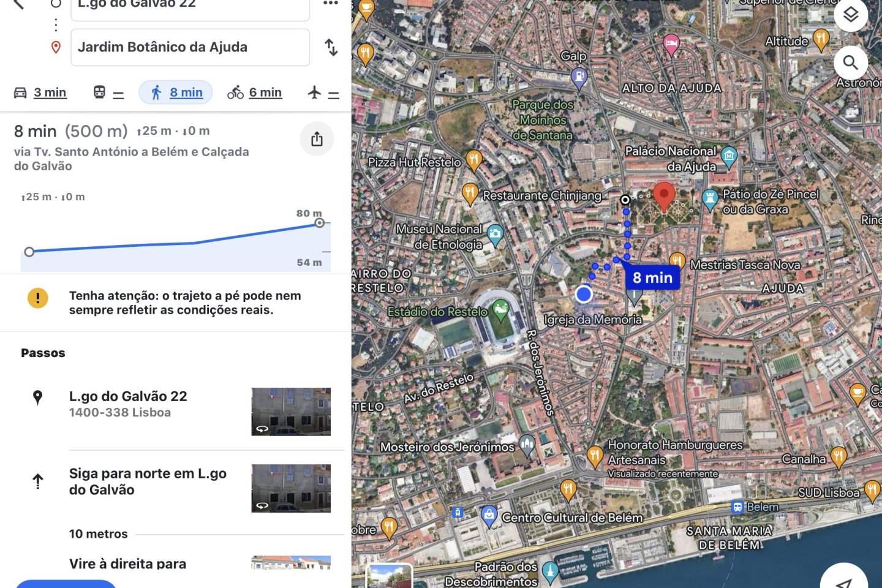Tap the yellow warning exclamation icon

coord(38,298)
